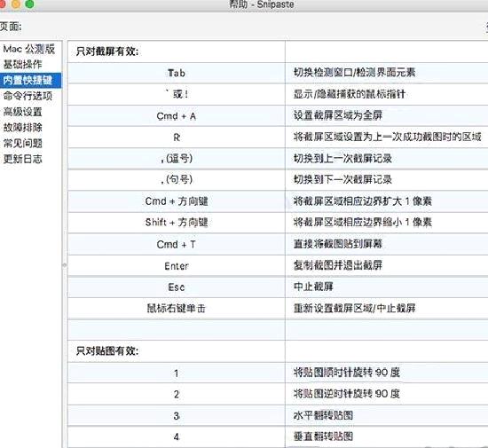
Task: Click the Cmd + 方向键 cell
Action: coord(177,201)
